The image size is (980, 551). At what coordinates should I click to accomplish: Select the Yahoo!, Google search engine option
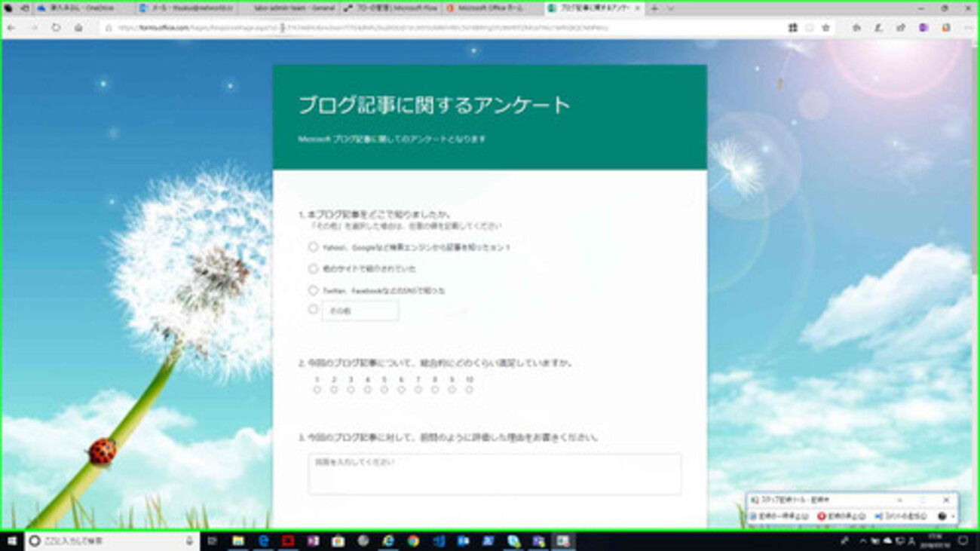pos(313,247)
